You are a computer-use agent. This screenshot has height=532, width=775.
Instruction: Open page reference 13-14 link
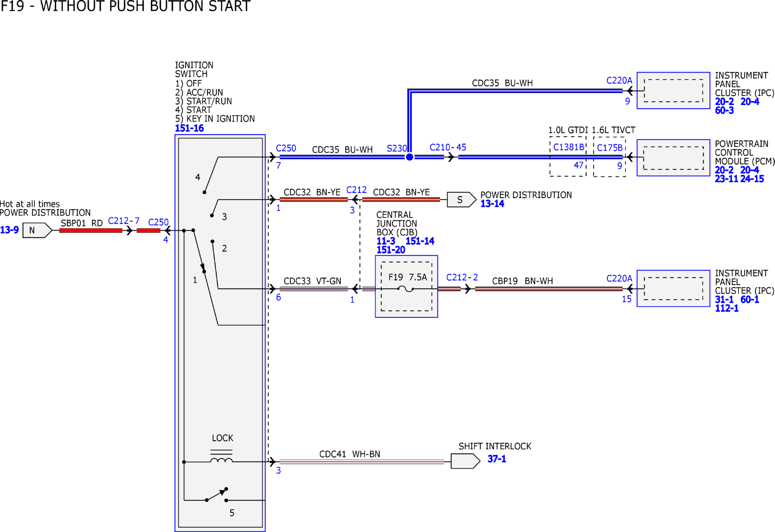tap(492, 204)
